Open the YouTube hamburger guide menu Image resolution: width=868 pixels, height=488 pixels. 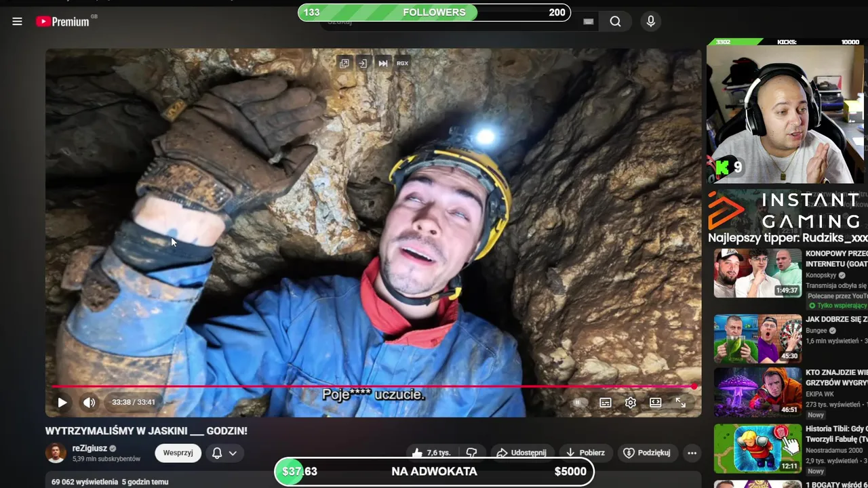(x=17, y=22)
